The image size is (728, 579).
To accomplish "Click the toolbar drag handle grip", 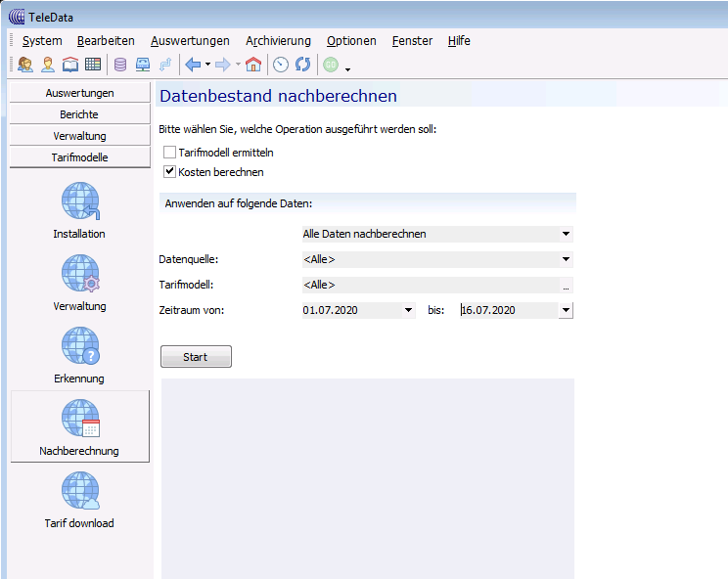I will tap(11, 65).
